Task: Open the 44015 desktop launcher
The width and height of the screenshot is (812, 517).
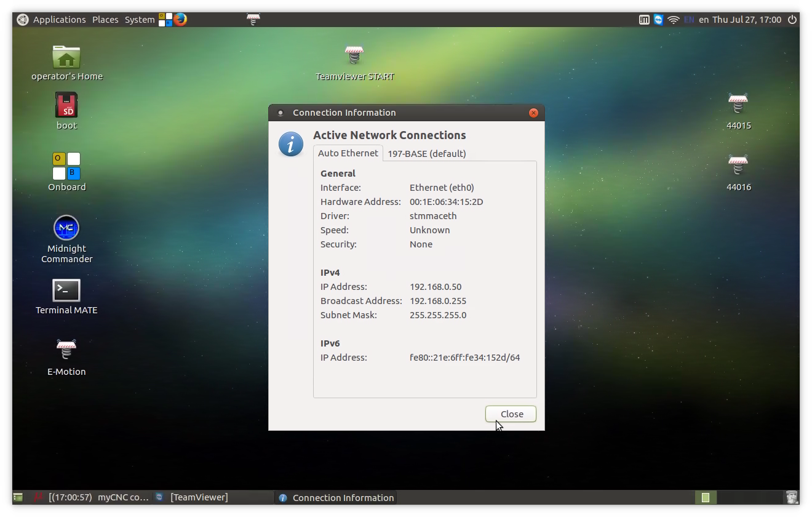Action: point(738,104)
